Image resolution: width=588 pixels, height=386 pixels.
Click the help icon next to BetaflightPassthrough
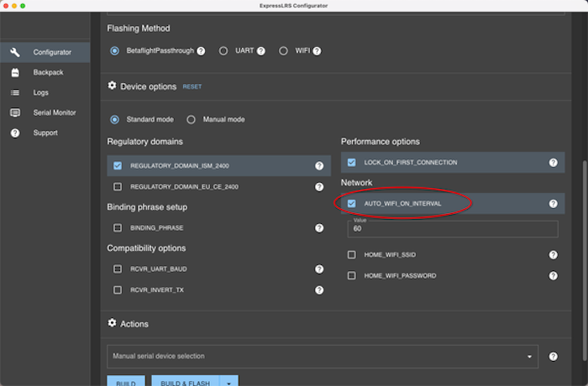tap(201, 51)
